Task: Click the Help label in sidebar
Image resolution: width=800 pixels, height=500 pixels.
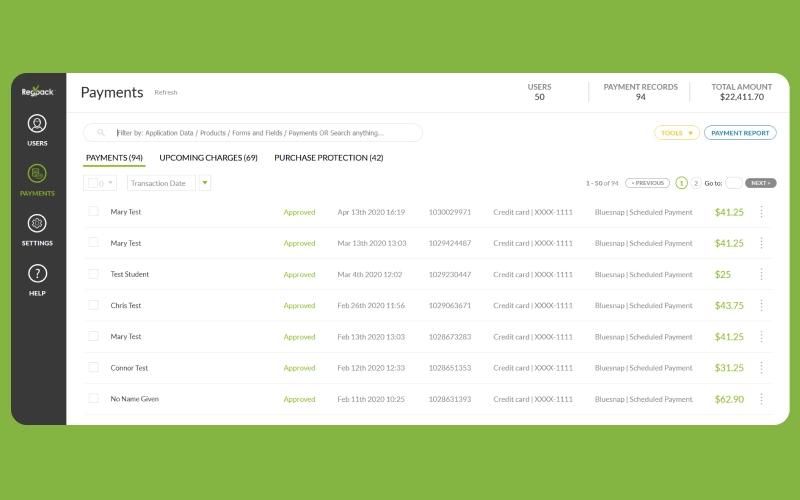Action: click(x=37, y=293)
